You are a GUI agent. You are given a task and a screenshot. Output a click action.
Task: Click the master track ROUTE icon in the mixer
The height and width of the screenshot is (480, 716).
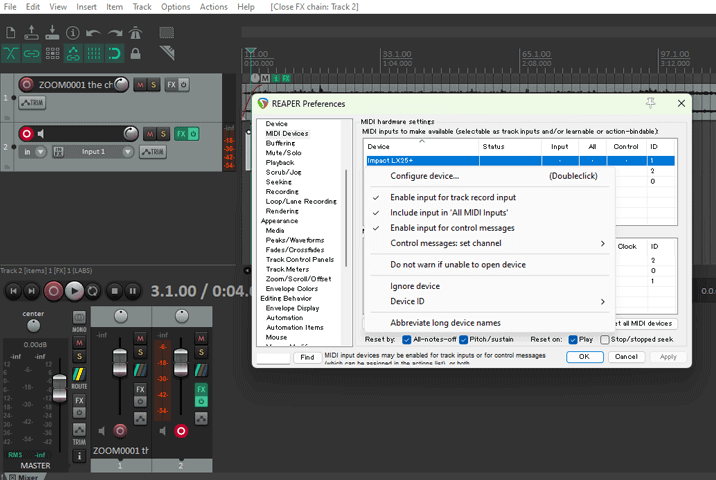(x=79, y=377)
